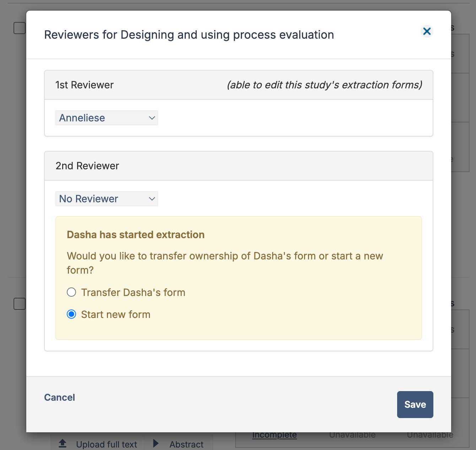The height and width of the screenshot is (450, 476).
Task: Tick the lower study checkbox behind the dialog
Action: (20, 304)
